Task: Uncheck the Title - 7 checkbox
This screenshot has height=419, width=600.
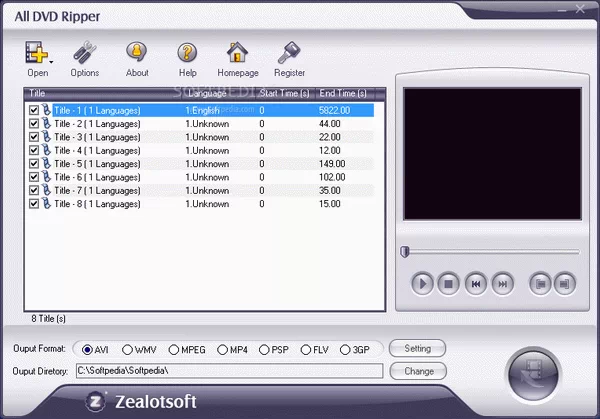Action: (34, 191)
